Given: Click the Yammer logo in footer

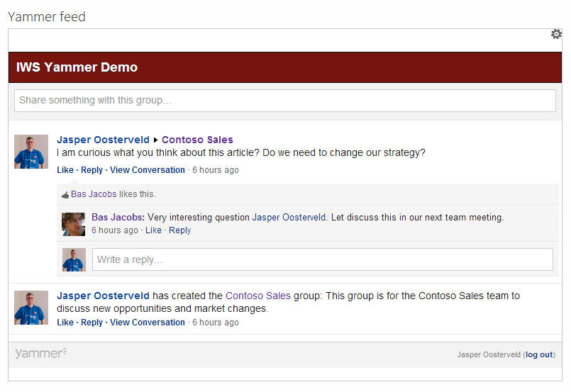Looking at the screenshot, I should click(41, 353).
